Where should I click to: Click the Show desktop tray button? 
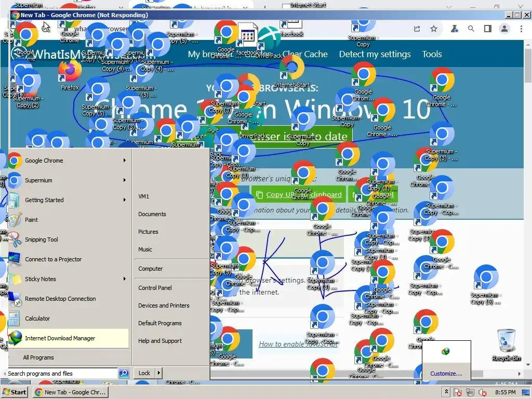(526, 393)
